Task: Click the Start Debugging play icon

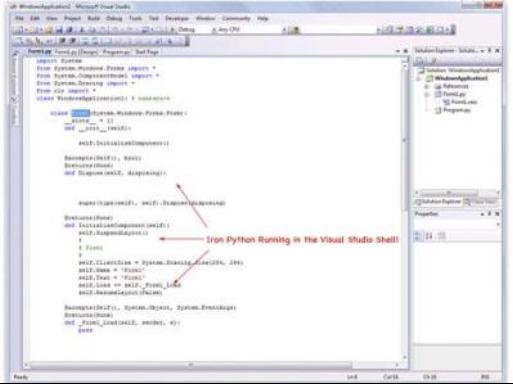Action: point(172,30)
